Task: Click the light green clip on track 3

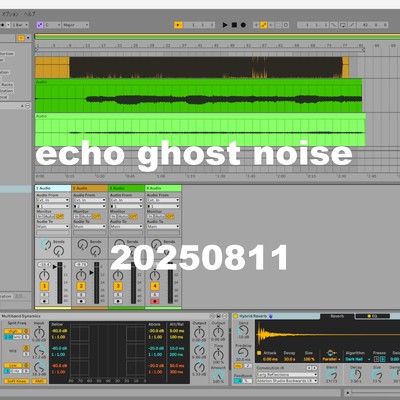Action: pos(200,130)
